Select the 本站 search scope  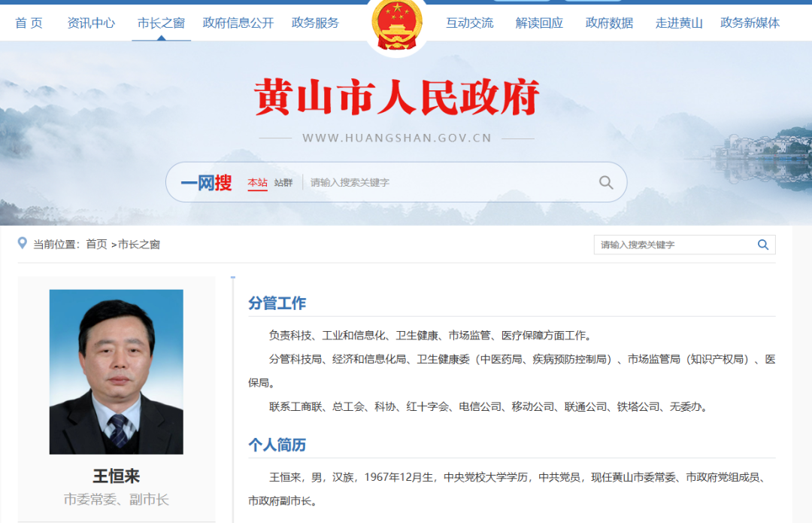pos(257,182)
